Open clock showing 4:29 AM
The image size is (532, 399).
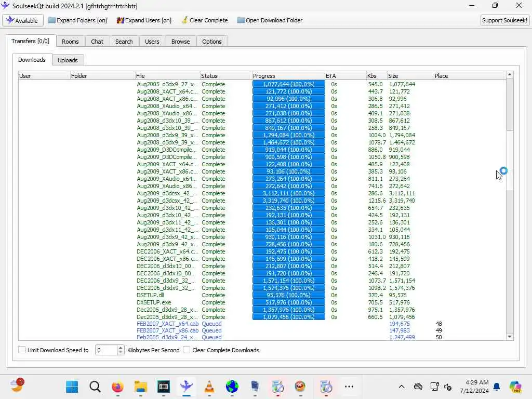coord(474,387)
